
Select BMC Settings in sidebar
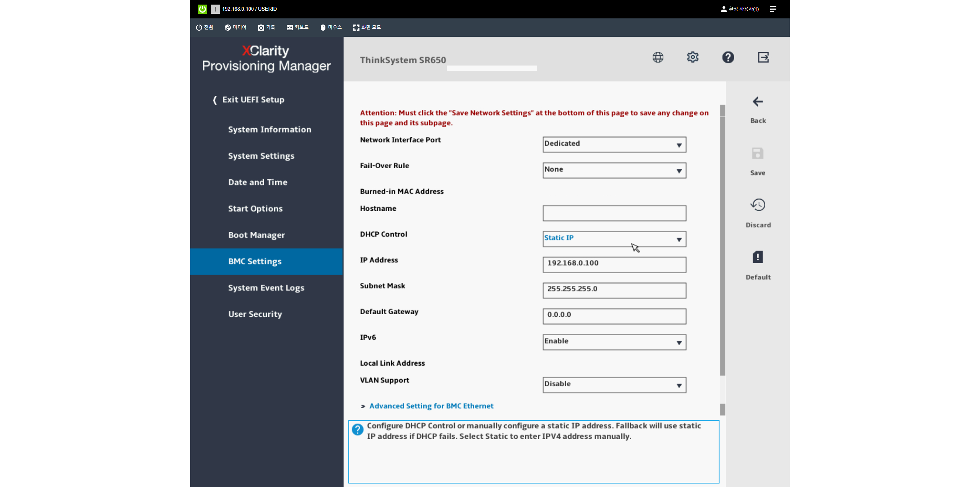[266, 261]
